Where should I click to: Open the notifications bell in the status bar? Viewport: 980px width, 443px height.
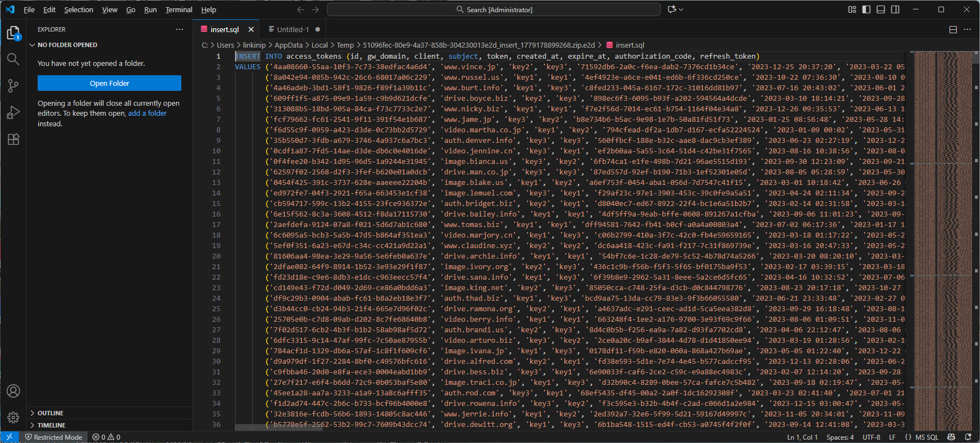pos(968,437)
